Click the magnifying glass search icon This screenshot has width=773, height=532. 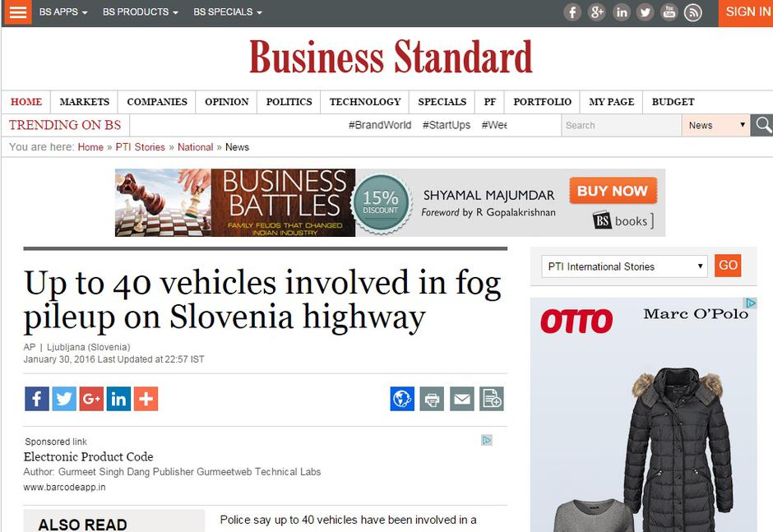(x=761, y=125)
